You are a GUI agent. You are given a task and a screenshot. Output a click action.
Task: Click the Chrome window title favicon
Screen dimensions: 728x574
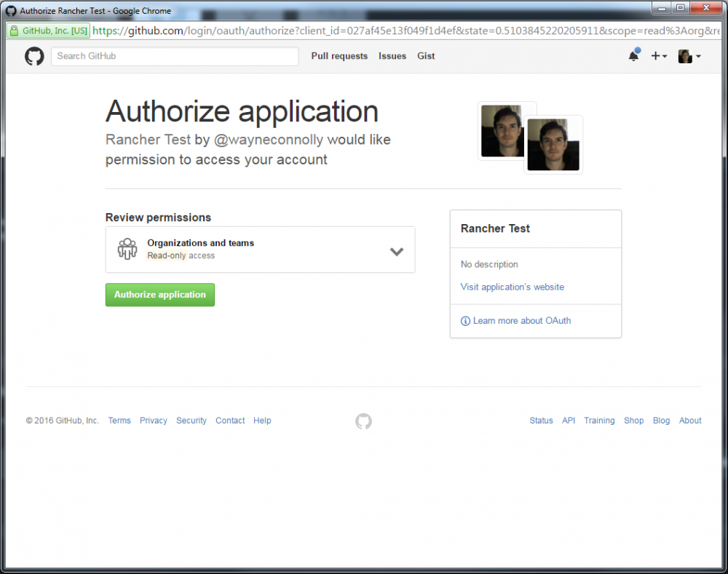[x=11, y=11]
